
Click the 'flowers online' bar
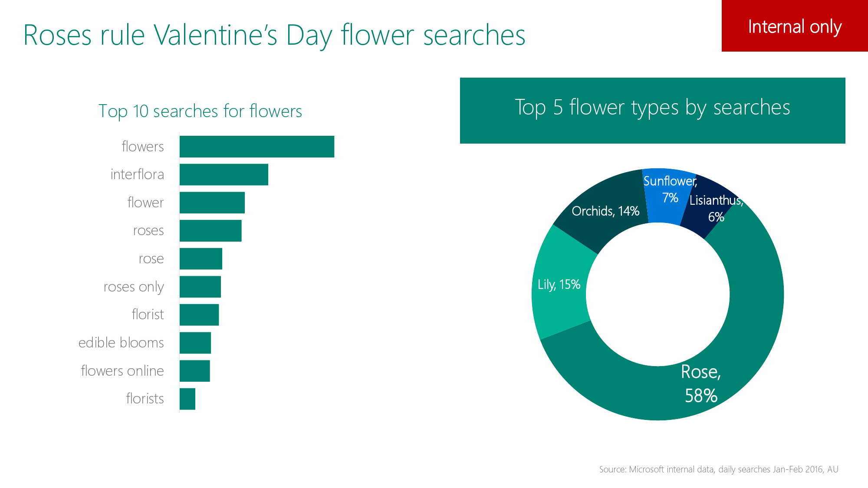point(195,371)
